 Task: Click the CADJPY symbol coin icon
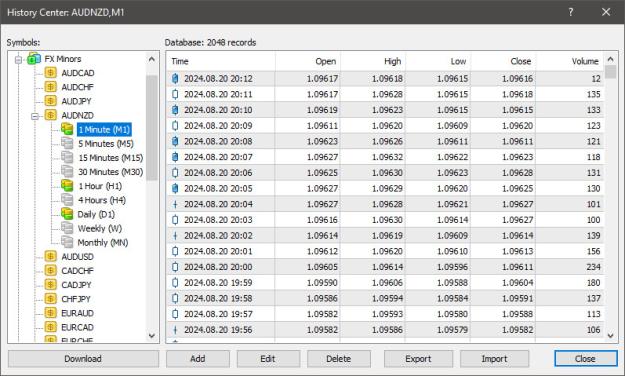(x=51, y=285)
